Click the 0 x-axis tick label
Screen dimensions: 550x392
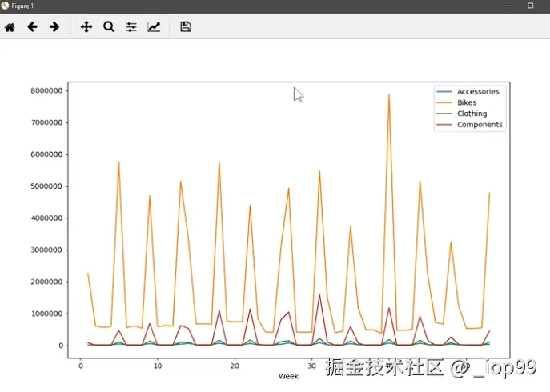(x=81, y=366)
